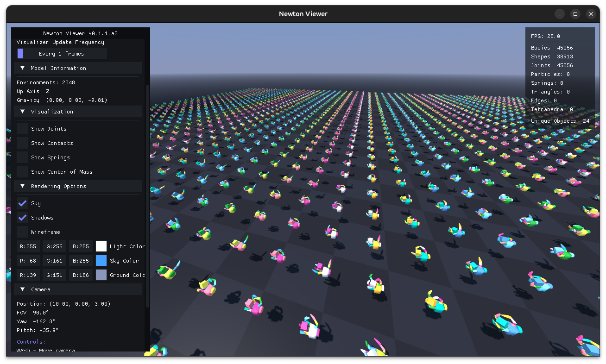Viewport: 606px width, 364px height.
Task: Enable Show Springs option
Action: coord(23,157)
